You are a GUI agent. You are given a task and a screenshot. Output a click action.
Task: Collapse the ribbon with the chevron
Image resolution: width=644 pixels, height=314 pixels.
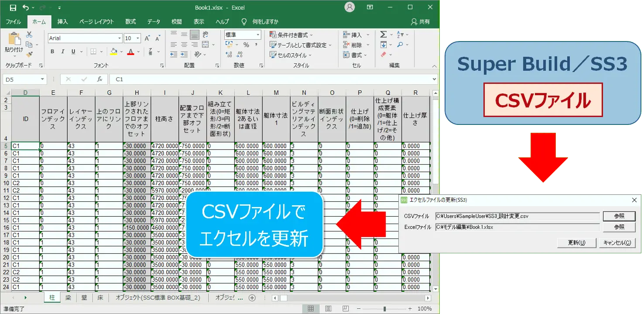coord(435,66)
